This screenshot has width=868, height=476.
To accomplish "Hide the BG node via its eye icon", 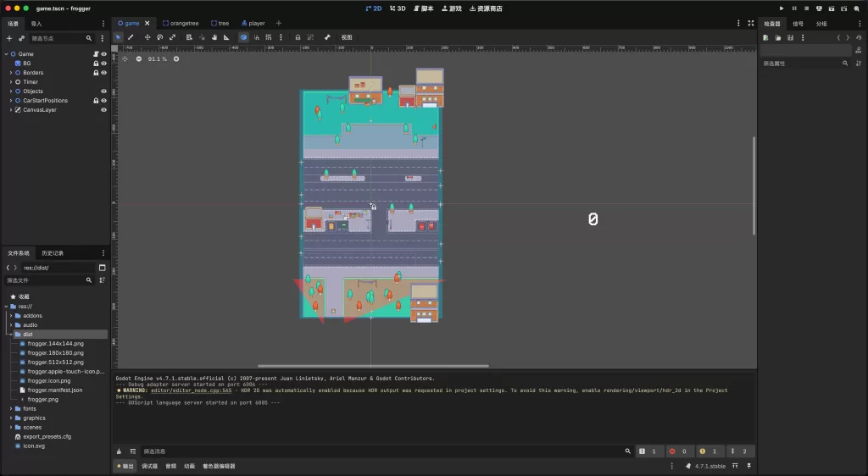I will 103,63.
